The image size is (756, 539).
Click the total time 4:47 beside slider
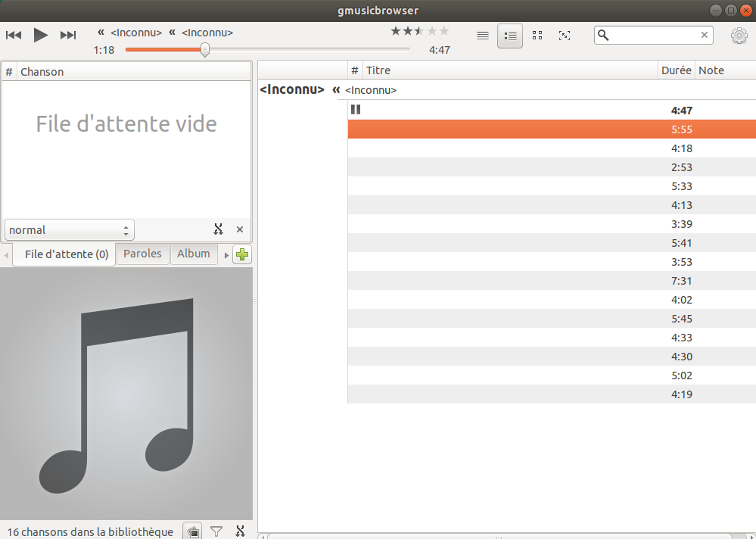tap(440, 50)
